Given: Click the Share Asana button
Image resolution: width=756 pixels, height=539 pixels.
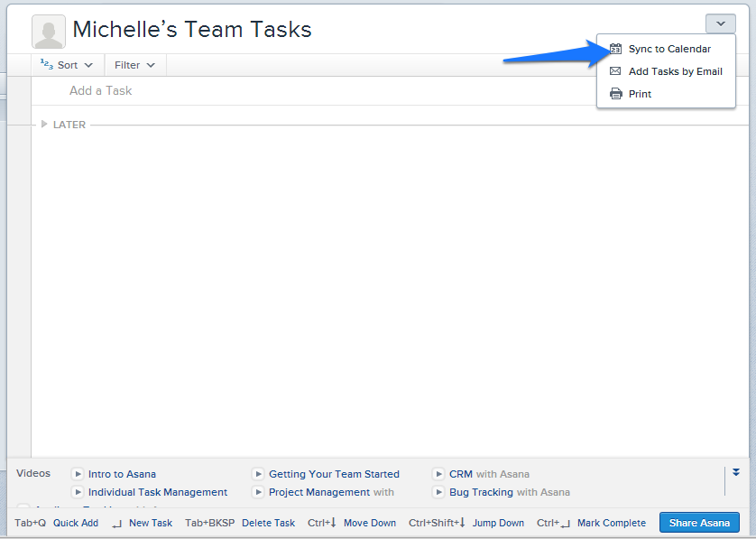Looking at the screenshot, I should click(x=699, y=523).
